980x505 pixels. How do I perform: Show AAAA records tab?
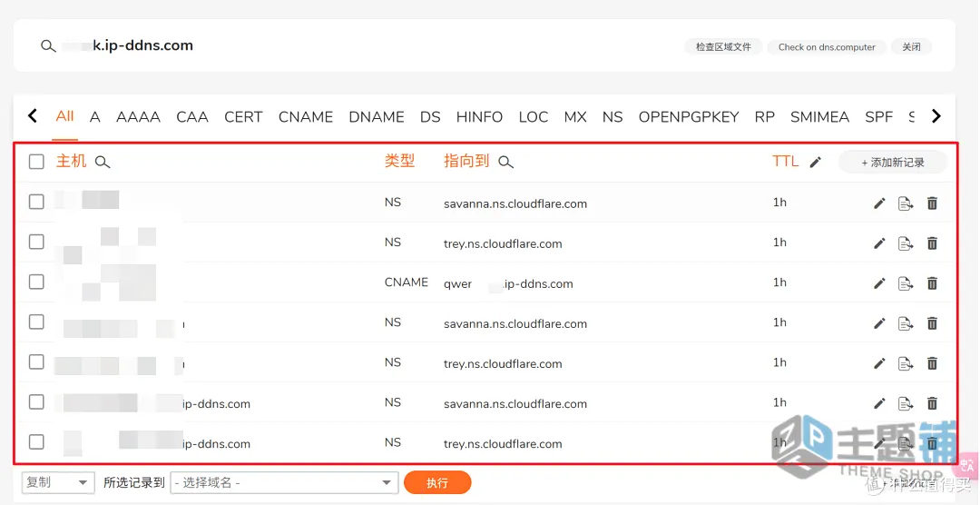pos(138,117)
